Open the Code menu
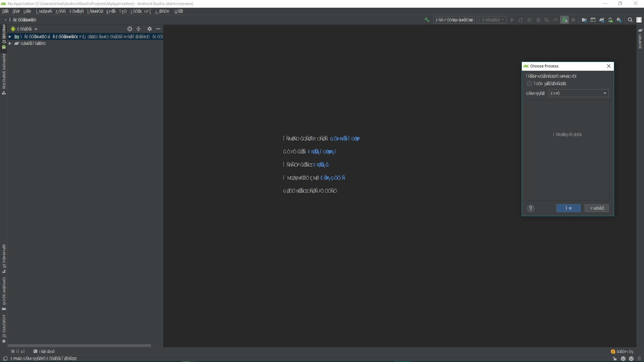 point(61,11)
